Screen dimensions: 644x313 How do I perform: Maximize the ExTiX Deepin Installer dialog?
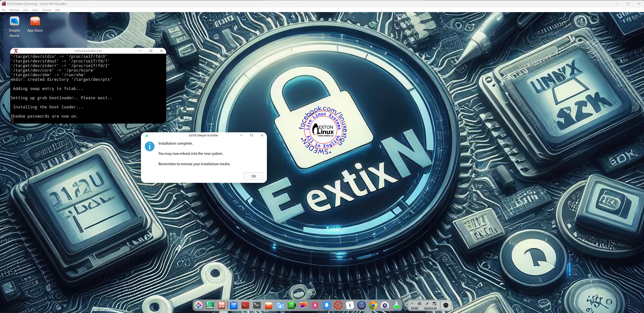pyautogui.click(x=251, y=135)
